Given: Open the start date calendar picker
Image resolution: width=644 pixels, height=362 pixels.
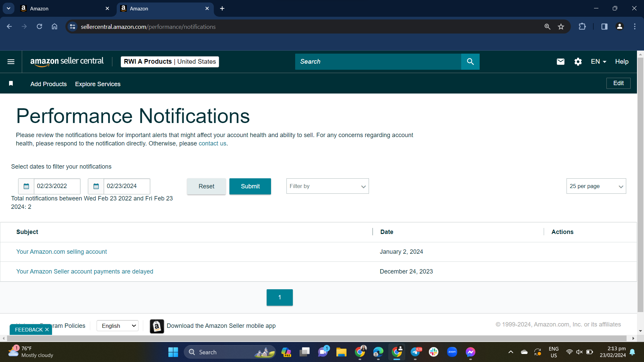Looking at the screenshot, I should click(x=26, y=186).
